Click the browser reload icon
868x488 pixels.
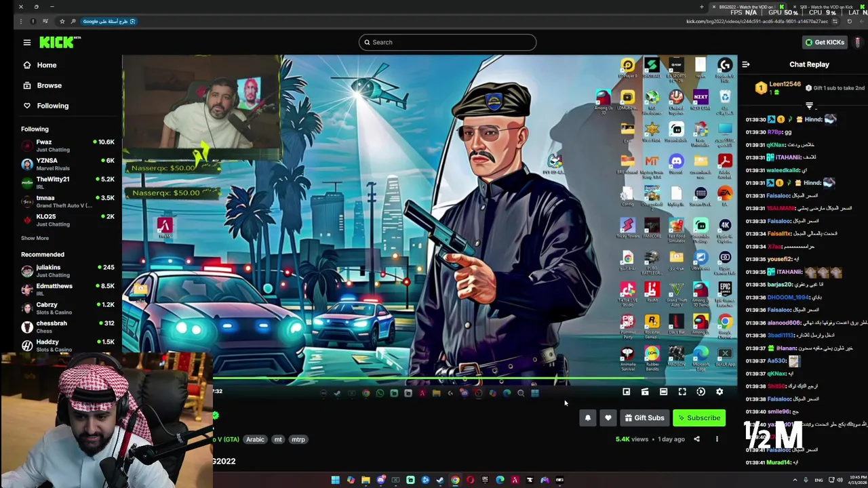click(x=849, y=21)
